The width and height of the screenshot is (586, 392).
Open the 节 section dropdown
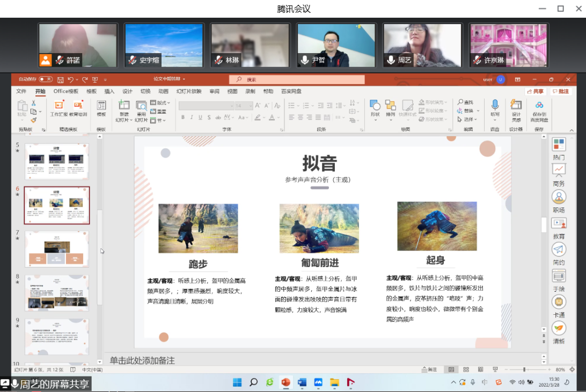160,120
